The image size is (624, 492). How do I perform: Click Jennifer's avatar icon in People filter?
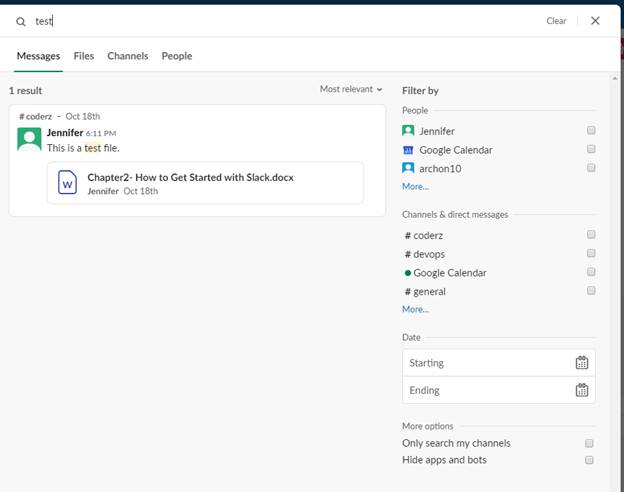point(408,131)
